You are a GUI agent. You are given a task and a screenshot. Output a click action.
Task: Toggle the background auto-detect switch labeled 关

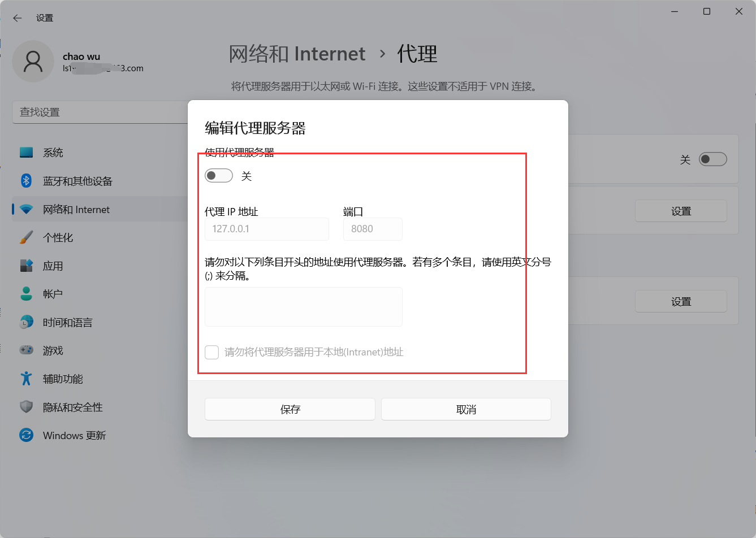(x=712, y=159)
